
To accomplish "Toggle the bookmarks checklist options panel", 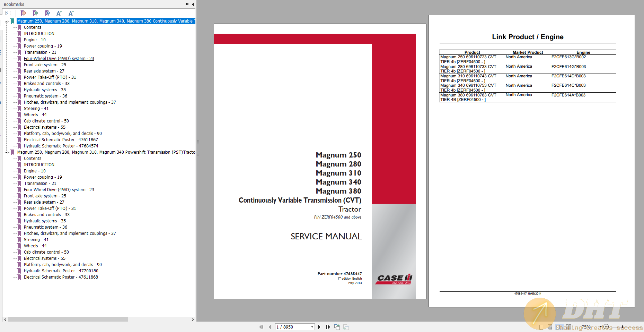I will click(x=8, y=13).
